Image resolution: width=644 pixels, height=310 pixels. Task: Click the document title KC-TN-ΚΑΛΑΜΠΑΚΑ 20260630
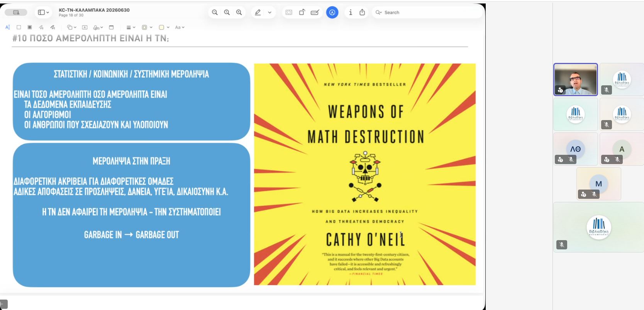pyautogui.click(x=94, y=10)
